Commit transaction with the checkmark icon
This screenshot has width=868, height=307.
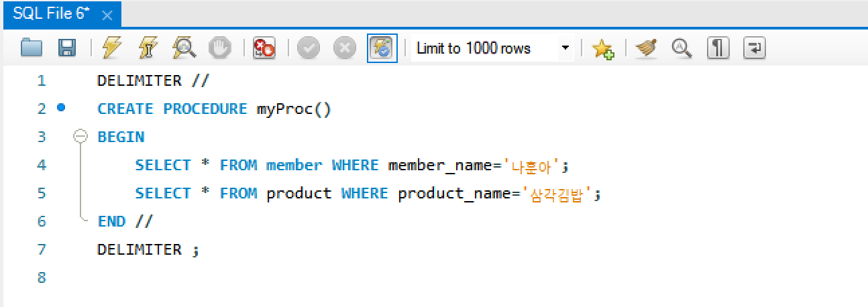[309, 48]
